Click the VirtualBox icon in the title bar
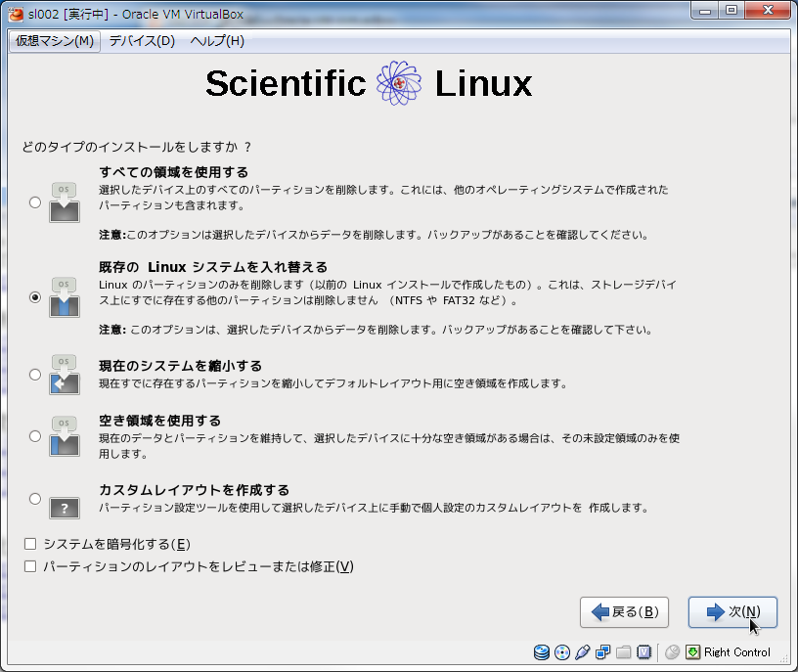 point(16,15)
